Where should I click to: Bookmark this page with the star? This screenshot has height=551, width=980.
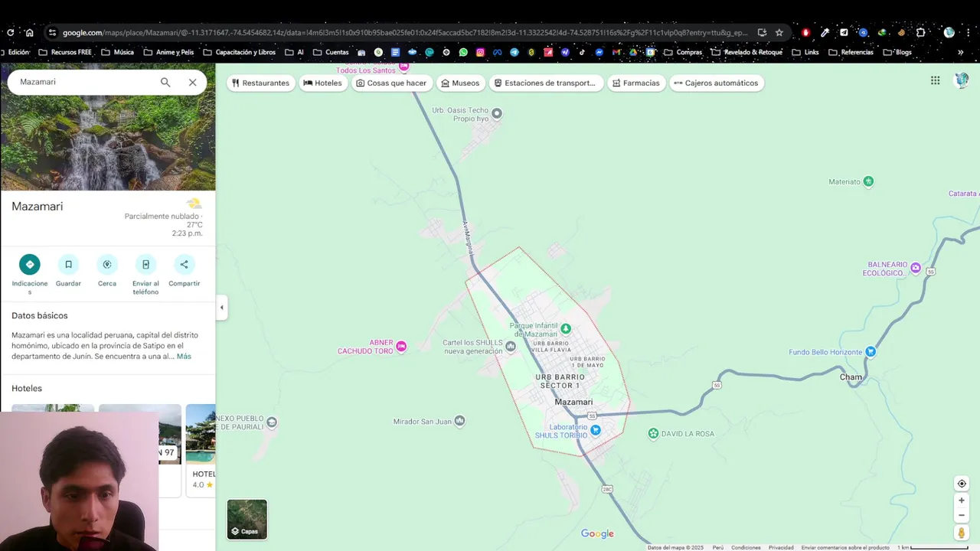[779, 32]
